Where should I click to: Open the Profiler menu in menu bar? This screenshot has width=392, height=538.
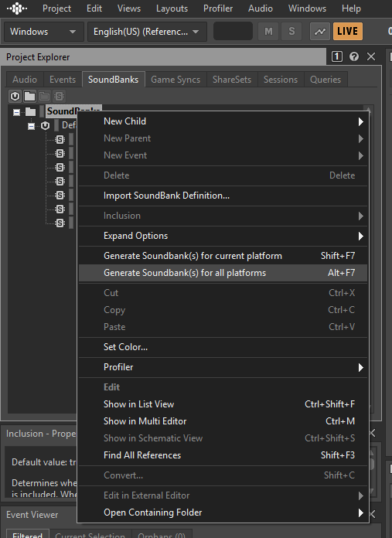tap(218, 9)
